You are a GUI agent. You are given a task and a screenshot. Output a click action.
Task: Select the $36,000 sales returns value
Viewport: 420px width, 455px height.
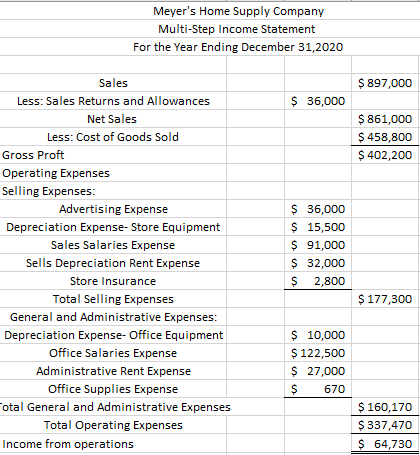pyautogui.click(x=318, y=101)
